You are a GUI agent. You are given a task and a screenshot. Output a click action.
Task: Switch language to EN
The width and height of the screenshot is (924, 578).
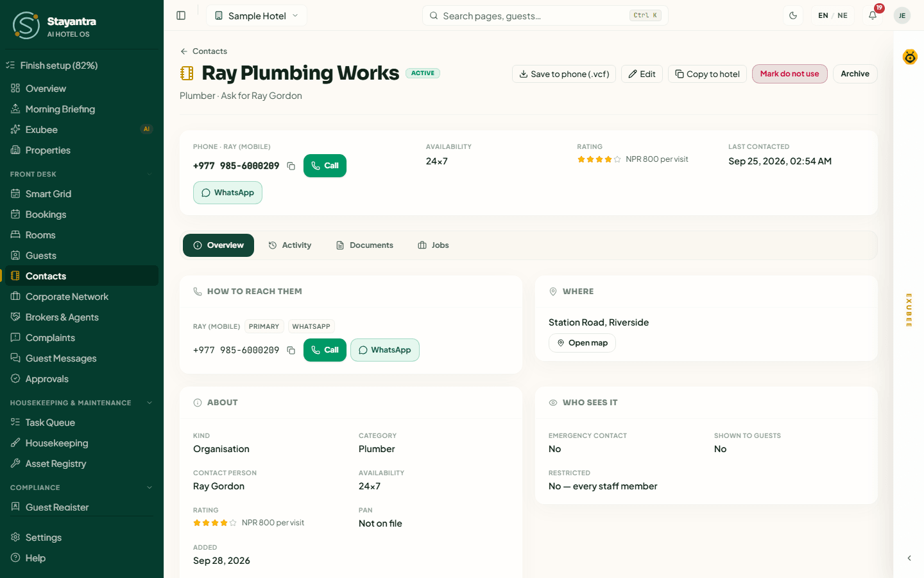coord(823,15)
